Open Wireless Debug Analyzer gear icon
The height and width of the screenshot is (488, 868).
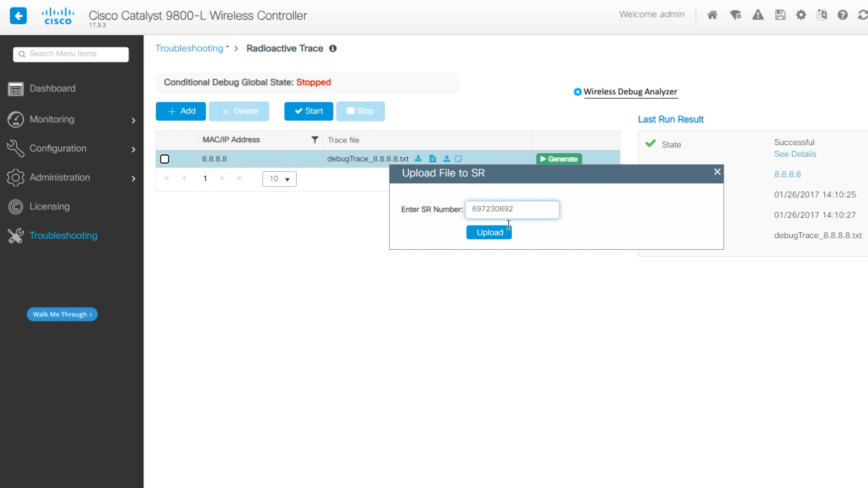pos(577,92)
